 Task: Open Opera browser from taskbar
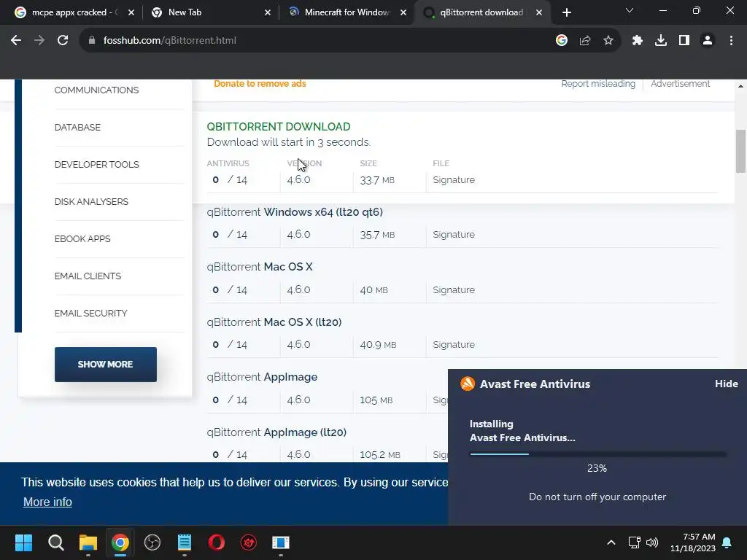point(216,542)
